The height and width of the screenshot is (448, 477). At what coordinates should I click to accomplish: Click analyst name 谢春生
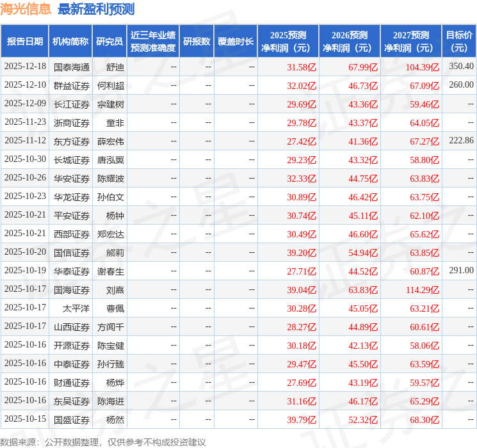tap(110, 271)
